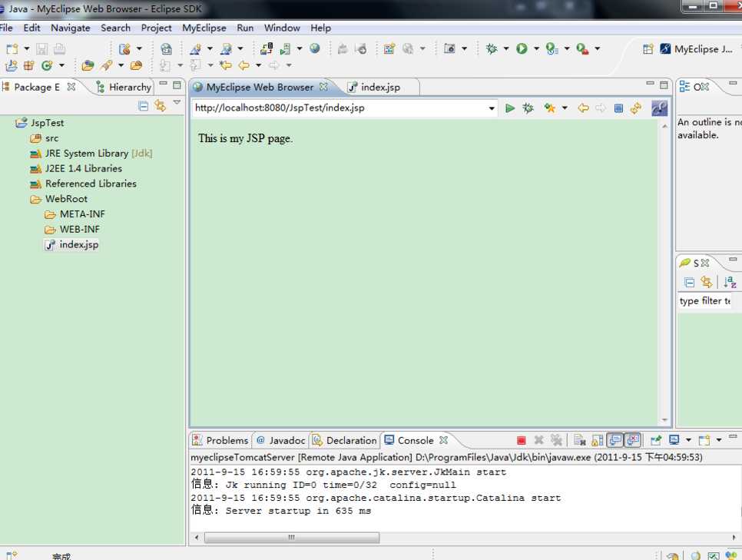The image size is (742, 560).
Task: Click the green Run icon in main toolbar
Action: (522, 48)
